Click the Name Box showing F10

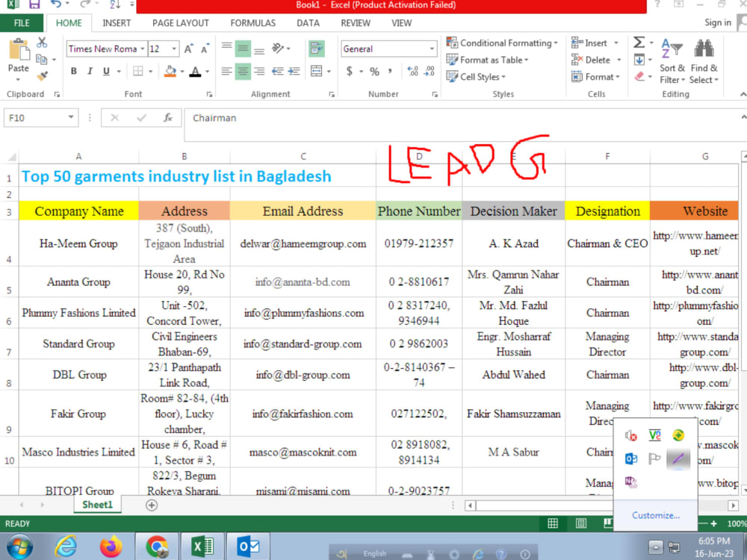click(x=40, y=118)
